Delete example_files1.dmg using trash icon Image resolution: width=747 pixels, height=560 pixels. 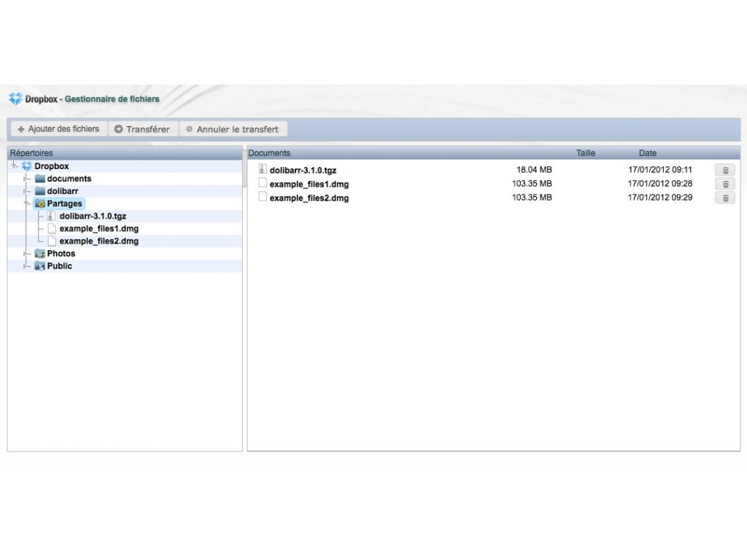pos(725,184)
